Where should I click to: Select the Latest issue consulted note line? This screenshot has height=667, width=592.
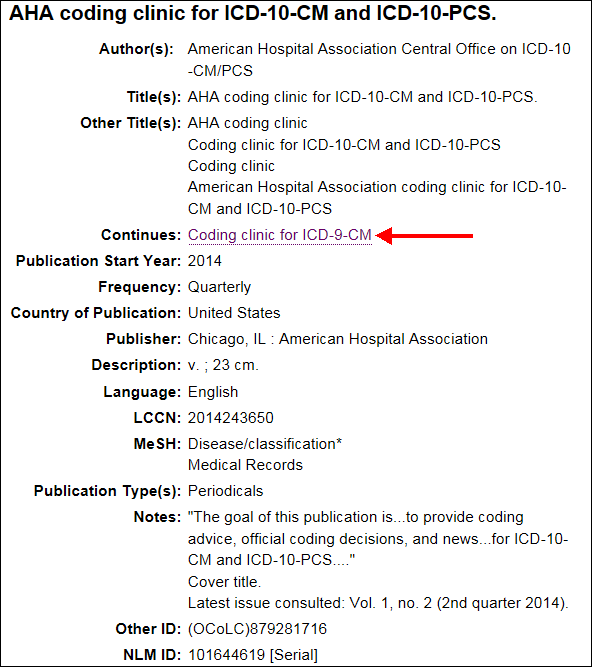378,603
